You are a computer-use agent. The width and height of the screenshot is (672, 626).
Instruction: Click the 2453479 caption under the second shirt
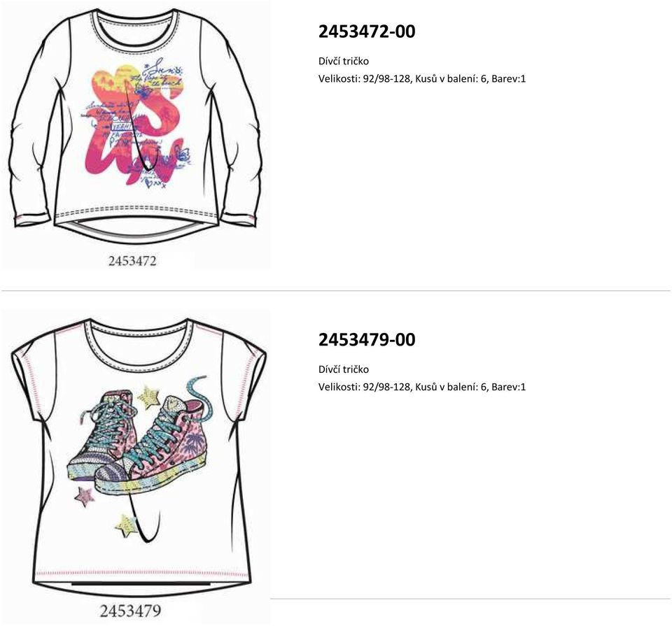pyautogui.click(x=130, y=611)
